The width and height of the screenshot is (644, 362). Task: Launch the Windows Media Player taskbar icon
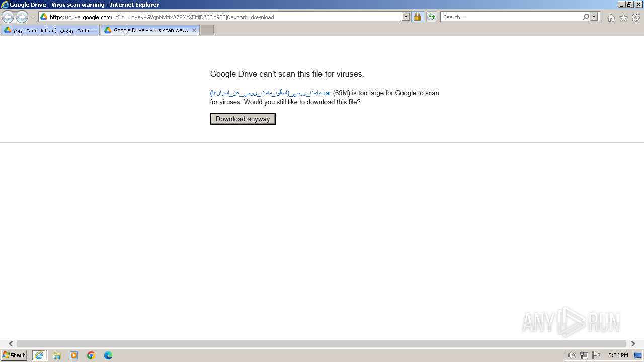point(74,355)
